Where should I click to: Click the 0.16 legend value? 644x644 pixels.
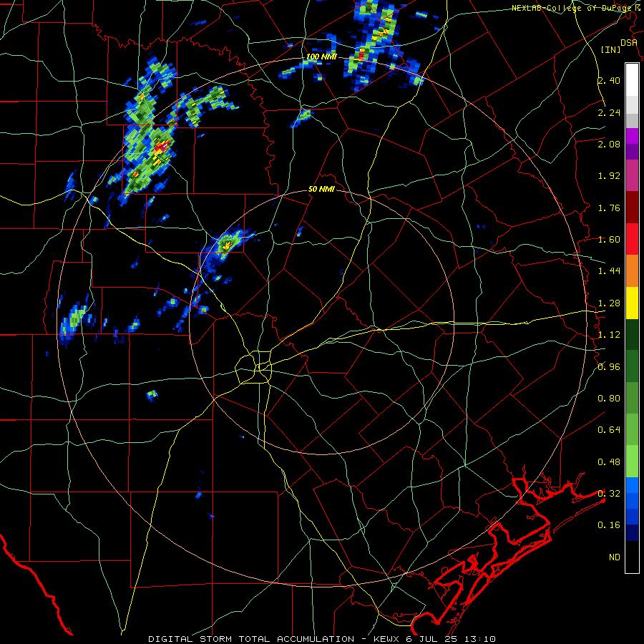(609, 525)
